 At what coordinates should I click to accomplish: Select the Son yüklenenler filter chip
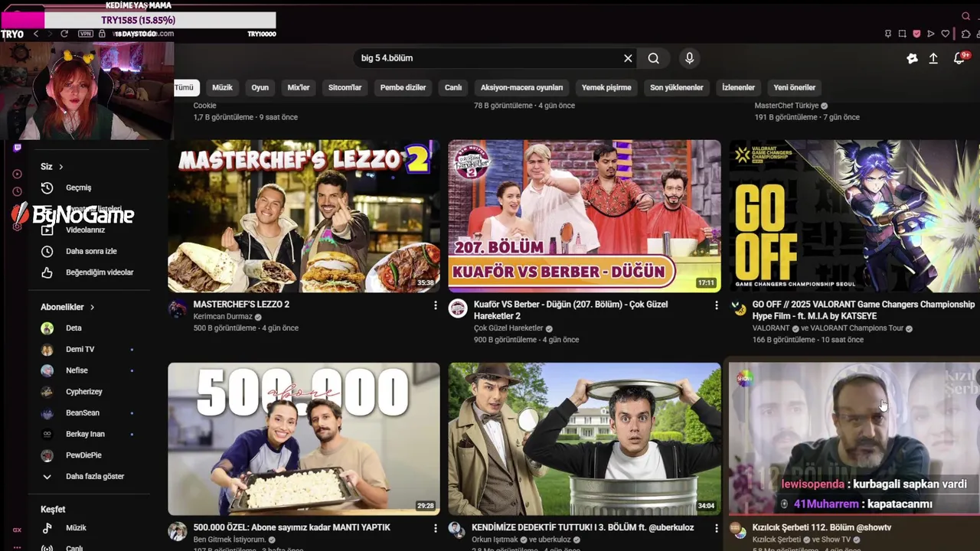pos(677,87)
